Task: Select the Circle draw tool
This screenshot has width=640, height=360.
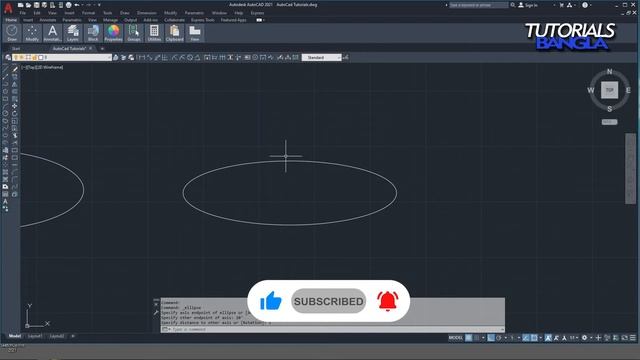Action: point(5,113)
